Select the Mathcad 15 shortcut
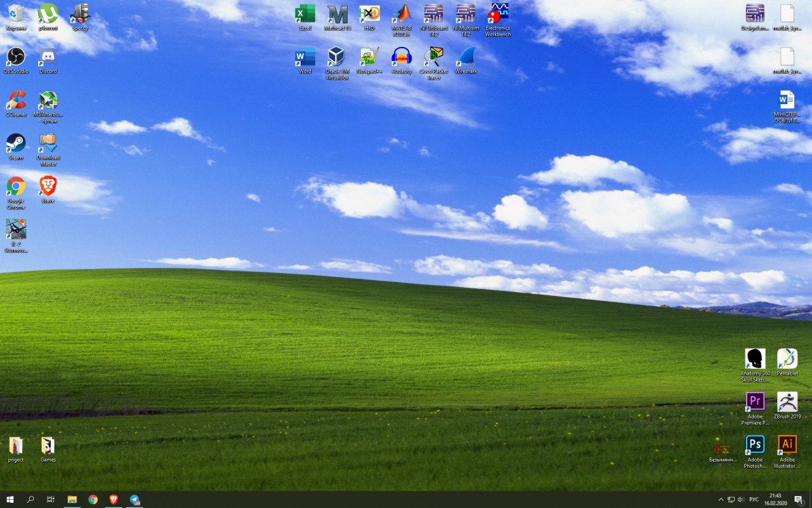812x508 pixels. pos(337,17)
